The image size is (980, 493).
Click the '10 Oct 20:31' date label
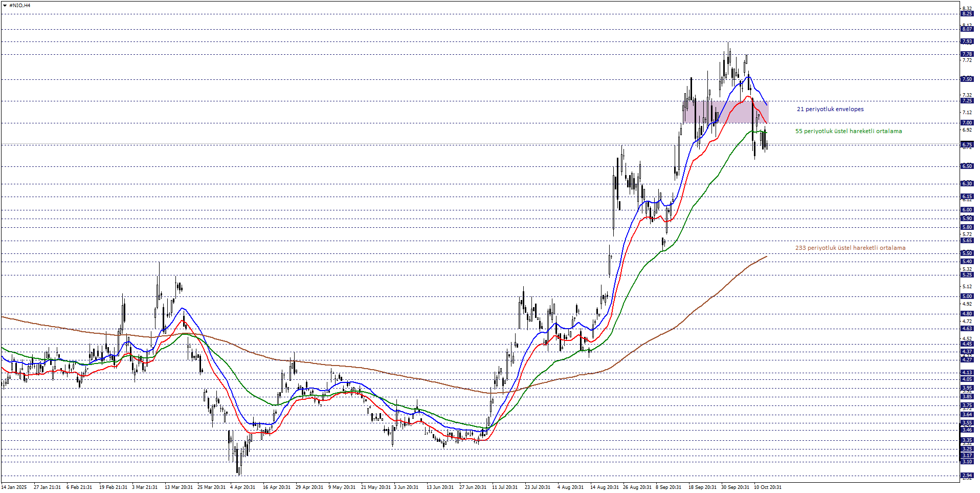(767, 487)
